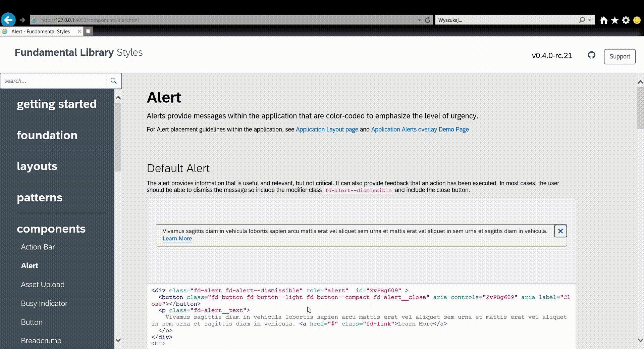Click the fd-alert--dismissible code text
The width and height of the screenshot is (644, 349).
click(358, 190)
